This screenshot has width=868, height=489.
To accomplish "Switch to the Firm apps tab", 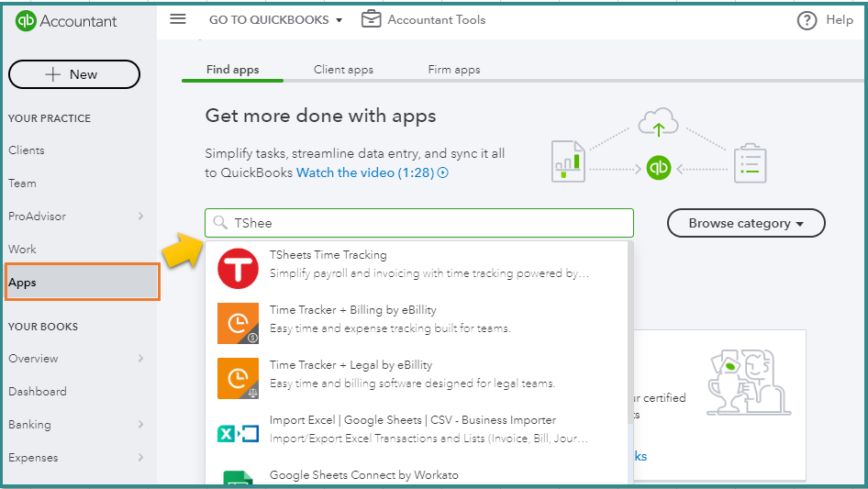I will pos(454,70).
